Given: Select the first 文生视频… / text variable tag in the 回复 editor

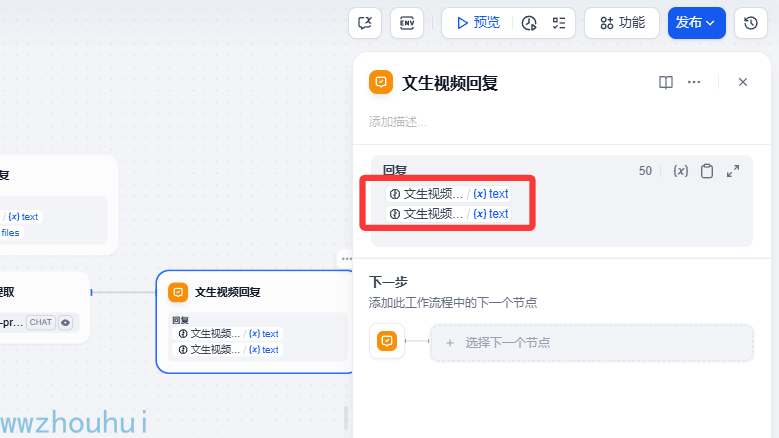Looking at the screenshot, I should point(449,194).
